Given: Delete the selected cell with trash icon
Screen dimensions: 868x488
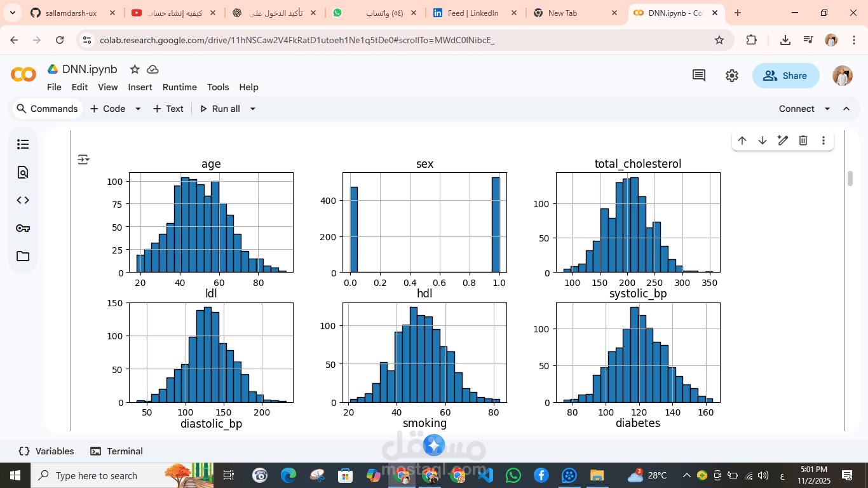Looking at the screenshot, I should pos(803,140).
